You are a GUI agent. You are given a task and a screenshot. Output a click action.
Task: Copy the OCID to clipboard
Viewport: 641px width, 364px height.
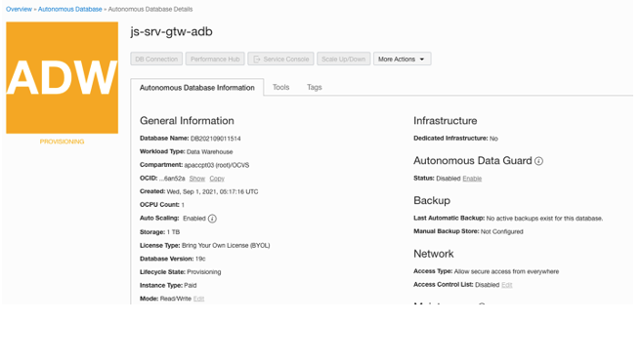pyautogui.click(x=217, y=179)
